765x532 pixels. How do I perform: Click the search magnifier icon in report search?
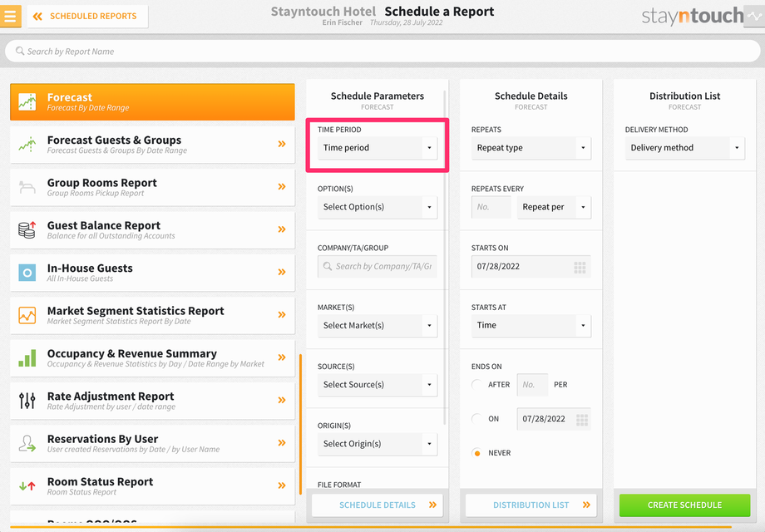pyautogui.click(x=20, y=51)
